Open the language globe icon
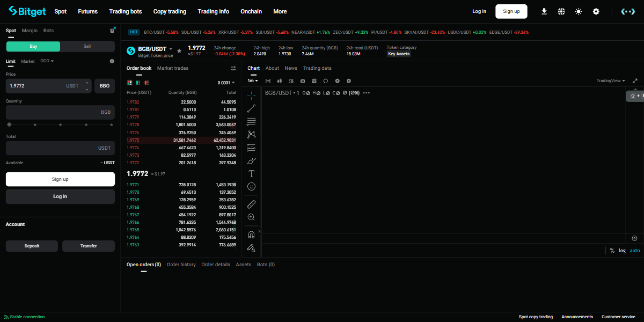This screenshot has width=644, height=322. click(x=561, y=11)
